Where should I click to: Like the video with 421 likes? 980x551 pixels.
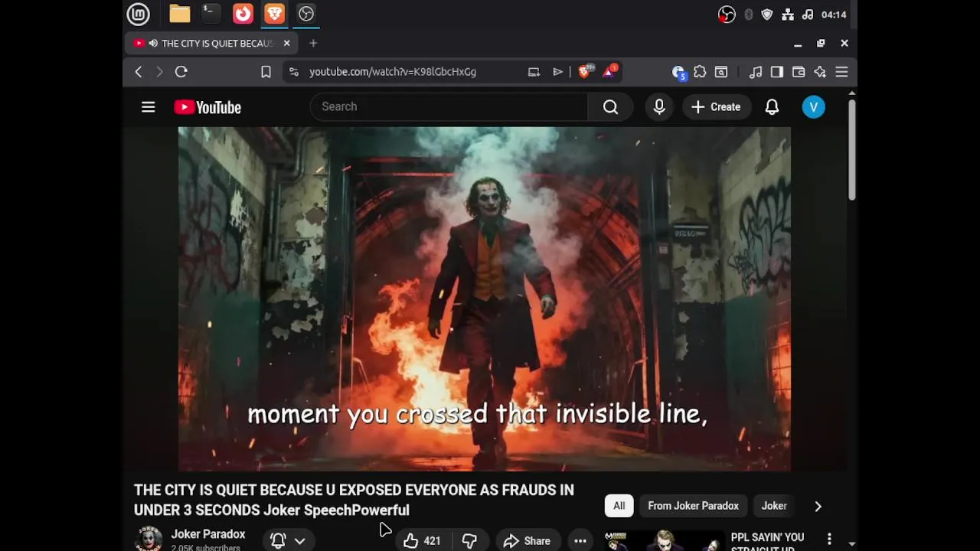click(422, 541)
